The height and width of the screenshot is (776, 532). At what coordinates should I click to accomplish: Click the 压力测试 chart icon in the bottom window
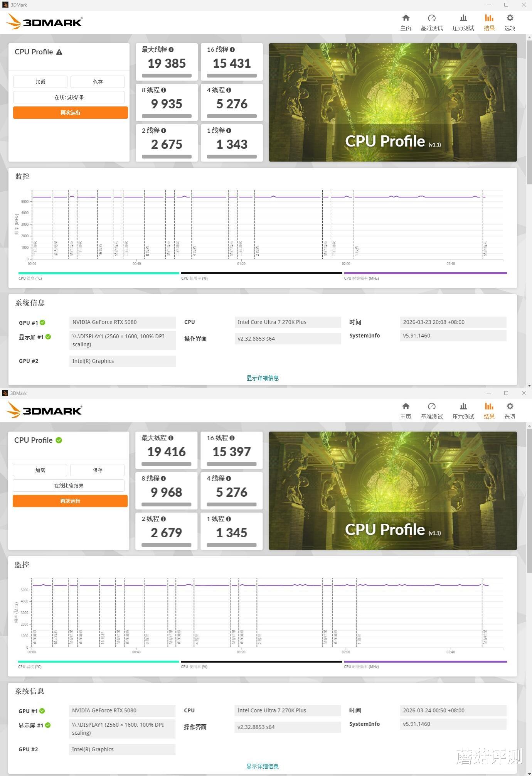(x=463, y=407)
